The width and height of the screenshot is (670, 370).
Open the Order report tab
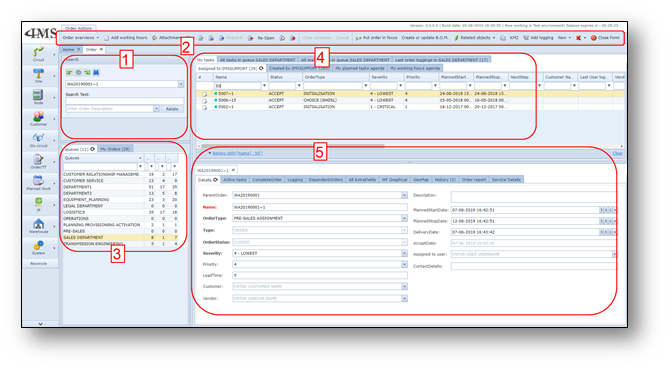[x=473, y=180]
